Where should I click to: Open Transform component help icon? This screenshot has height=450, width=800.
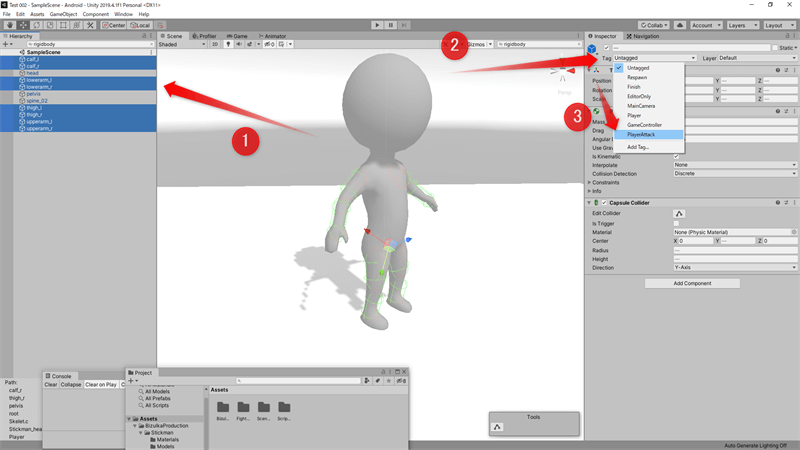point(778,70)
